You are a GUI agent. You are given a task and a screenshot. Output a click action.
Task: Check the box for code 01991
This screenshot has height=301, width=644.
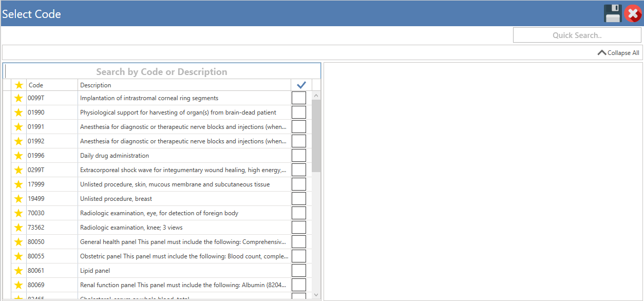pyautogui.click(x=299, y=127)
